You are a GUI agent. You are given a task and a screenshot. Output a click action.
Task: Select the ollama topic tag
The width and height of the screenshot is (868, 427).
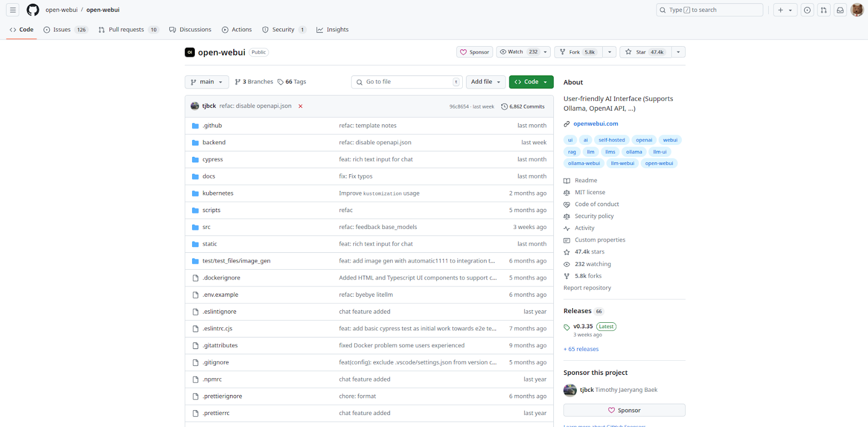coord(634,152)
